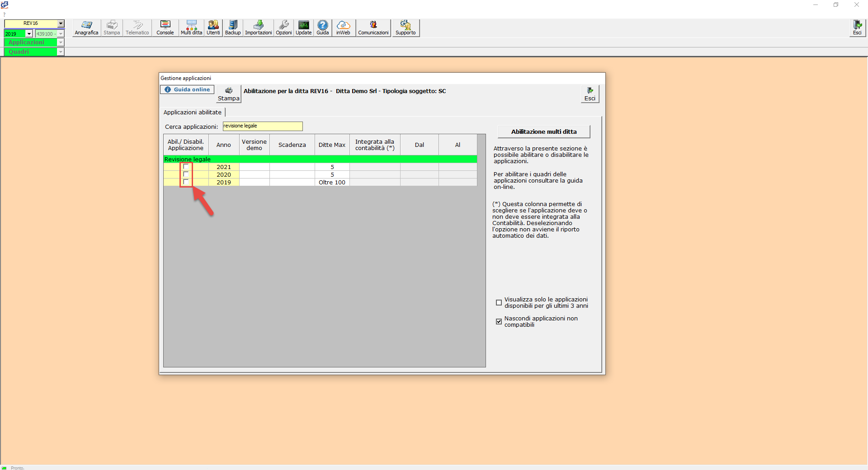The image size is (868, 470).
Task: Expand the Quadri dropdown
Action: [61, 52]
